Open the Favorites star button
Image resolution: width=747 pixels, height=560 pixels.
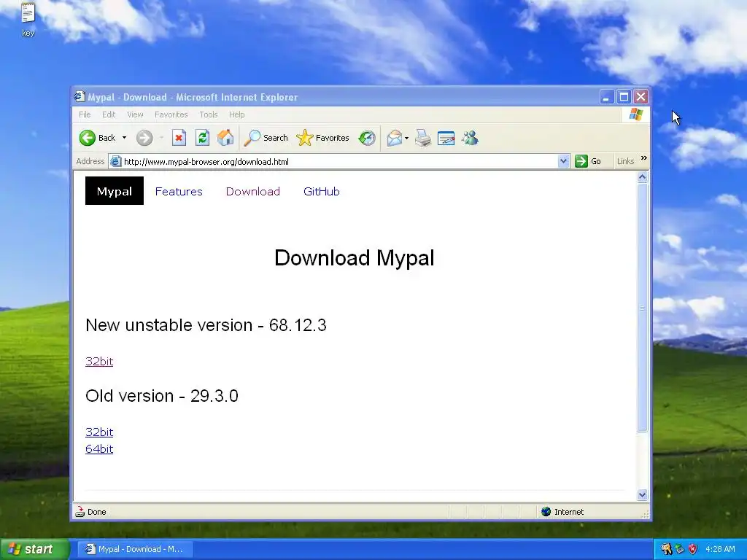tap(322, 138)
